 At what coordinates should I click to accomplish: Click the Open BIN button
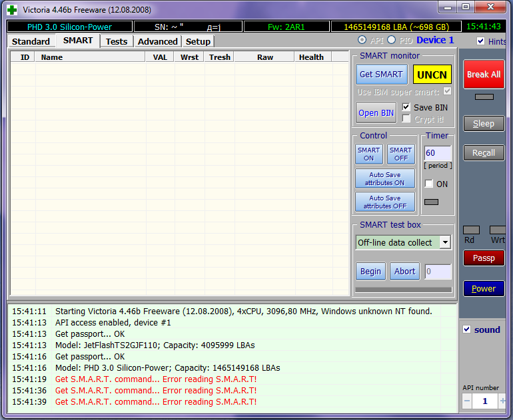pos(376,112)
